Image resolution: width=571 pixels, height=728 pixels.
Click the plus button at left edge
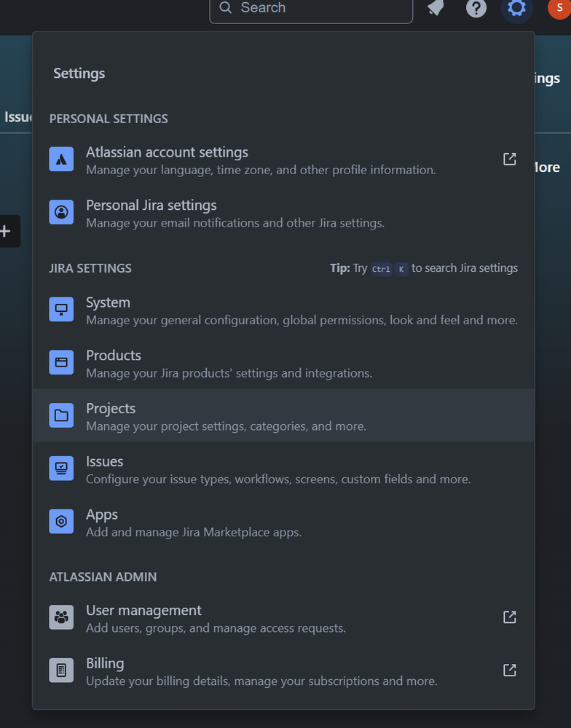click(7, 231)
